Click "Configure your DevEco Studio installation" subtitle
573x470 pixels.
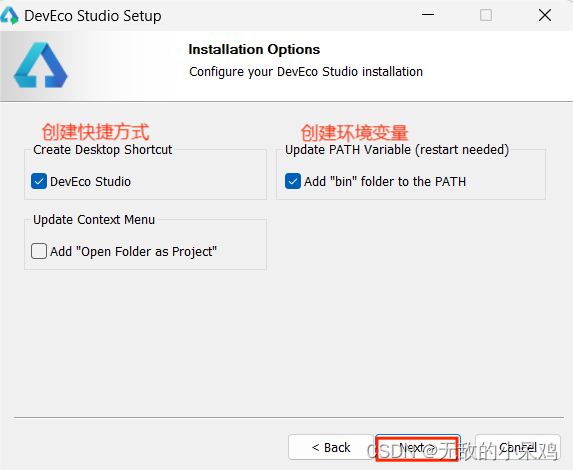pyautogui.click(x=306, y=72)
